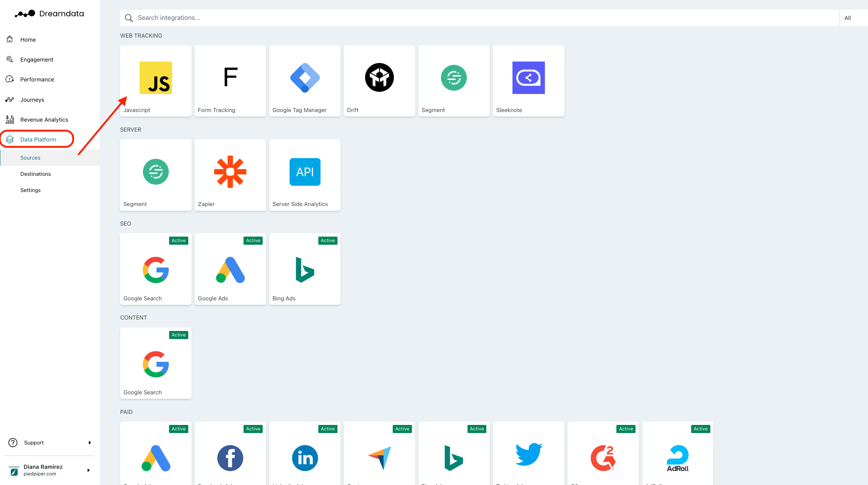Go to Home in the sidebar

(x=28, y=39)
